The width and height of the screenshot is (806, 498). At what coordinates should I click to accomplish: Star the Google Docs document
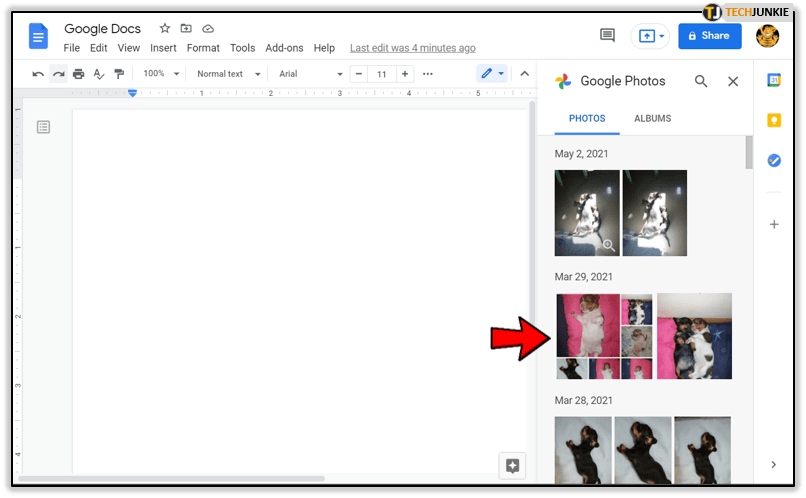165,29
